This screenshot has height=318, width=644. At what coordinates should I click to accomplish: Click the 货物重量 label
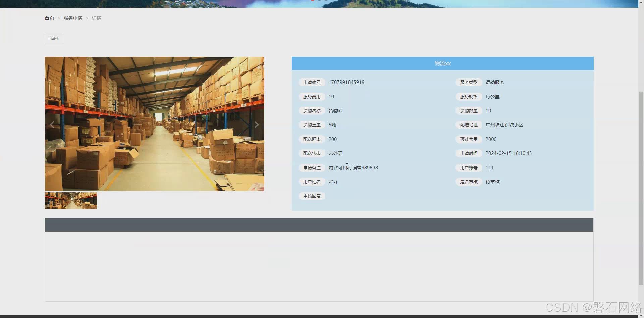(312, 125)
